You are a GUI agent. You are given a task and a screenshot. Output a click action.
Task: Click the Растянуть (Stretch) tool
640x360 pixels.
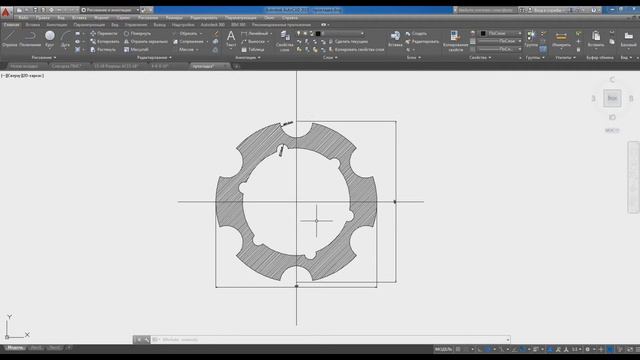[103, 50]
